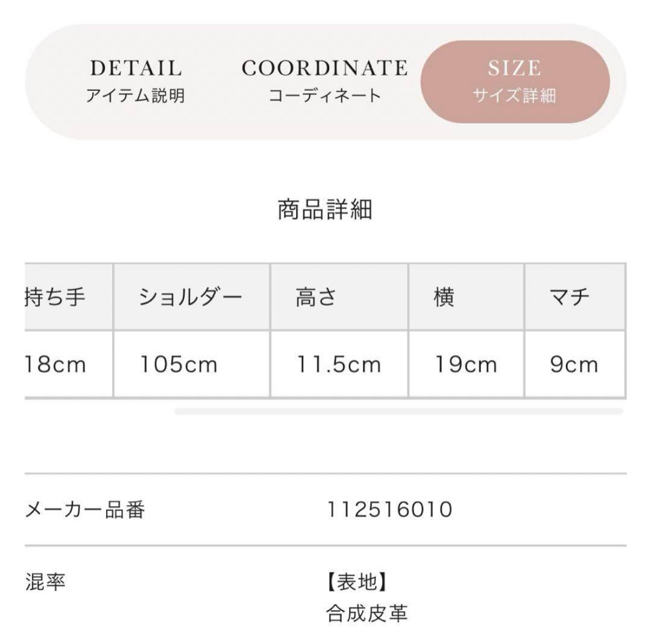Switch to the COORDINATE コーディネート tab
The image size is (651, 644).
(x=325, y=81)
